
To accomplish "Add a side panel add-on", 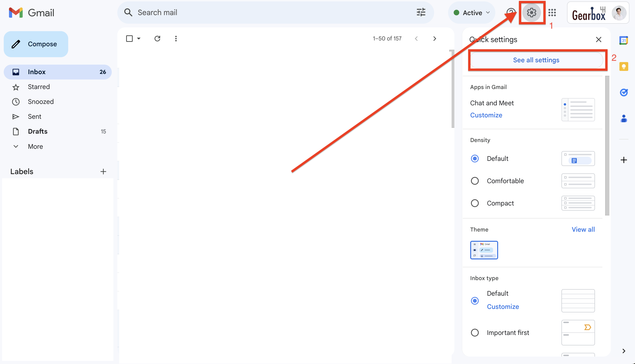I will point(624,160).
